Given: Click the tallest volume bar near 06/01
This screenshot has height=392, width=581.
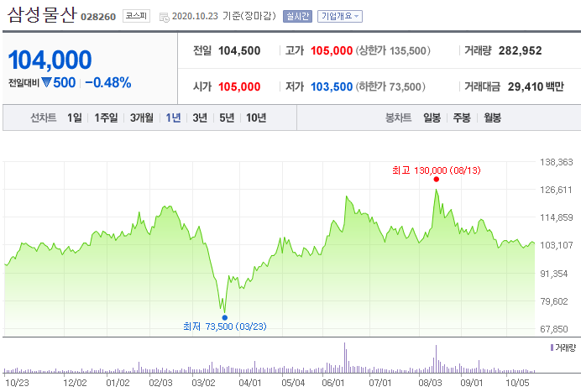Looking at the screenshot, I should coord(344,358).
